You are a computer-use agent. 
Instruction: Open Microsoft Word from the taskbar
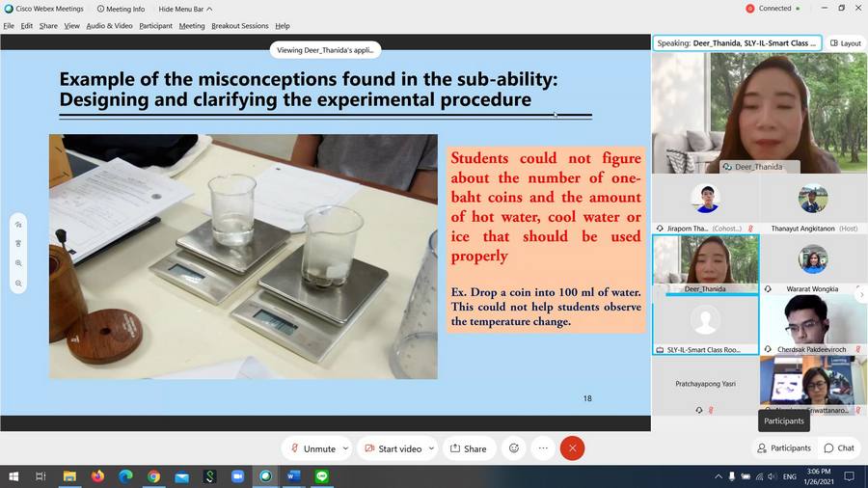(x=294, y=476)
